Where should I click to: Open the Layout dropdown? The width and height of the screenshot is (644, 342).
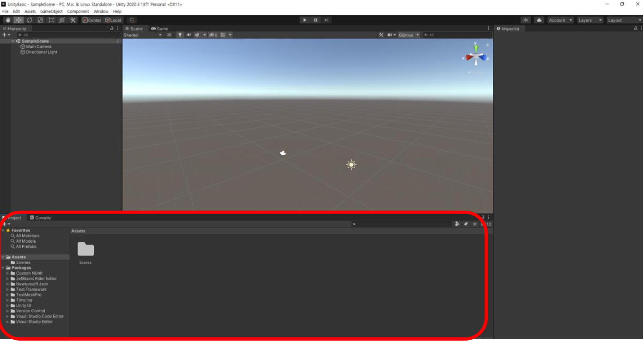point(624,20)
